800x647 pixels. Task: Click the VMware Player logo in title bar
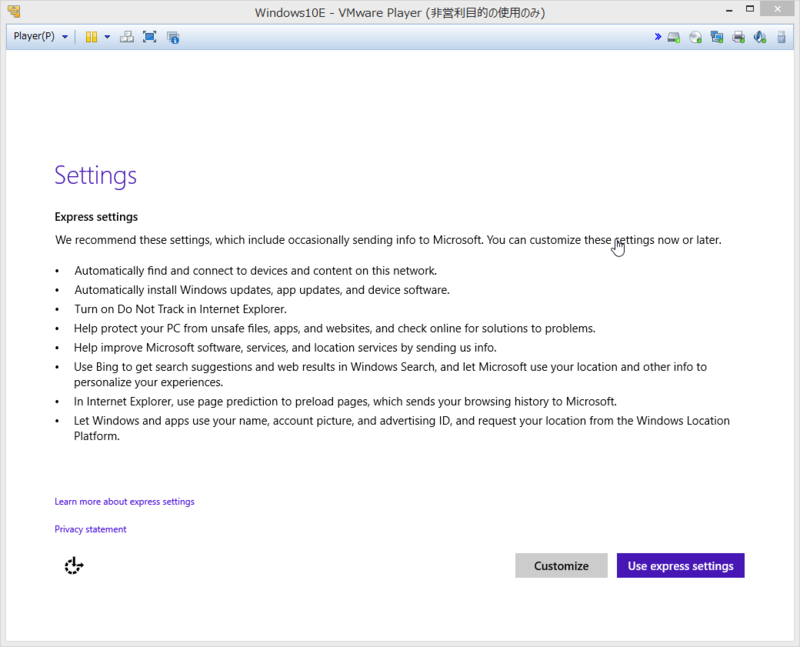14,11
